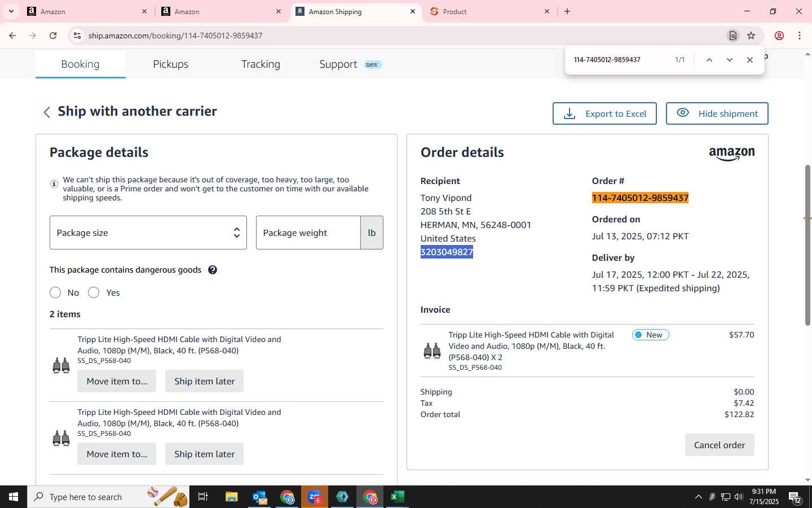Click the Amazon logo in Order details

[732, 154]
